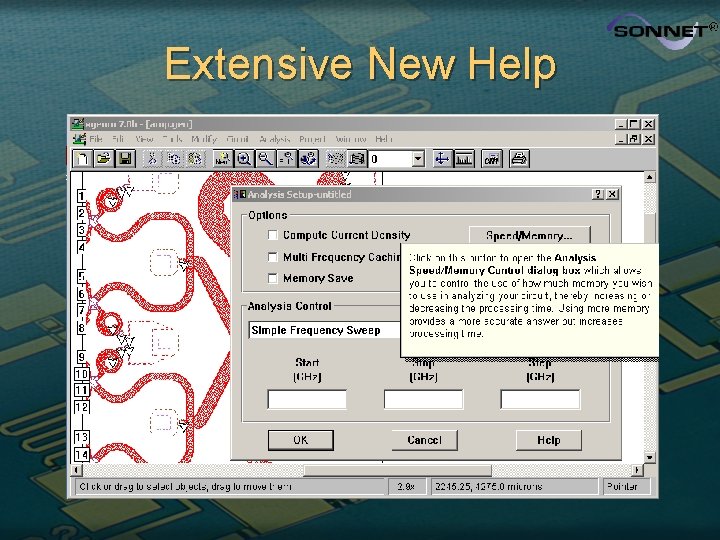
Task: Click the dialog's question-mark help icon
Action: point(597,194)
